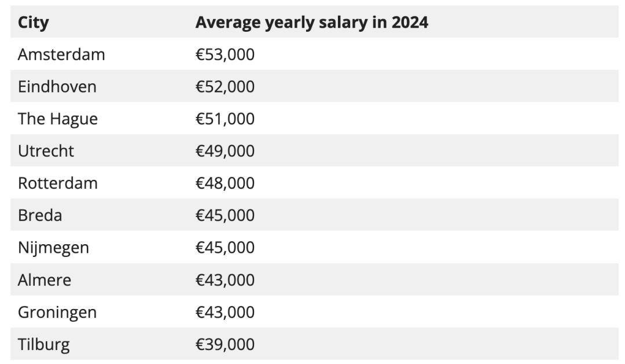This screenshot has height=364, width=625.
Task: Select Rotterdam in the City column
Action: (x=58, y=183)
